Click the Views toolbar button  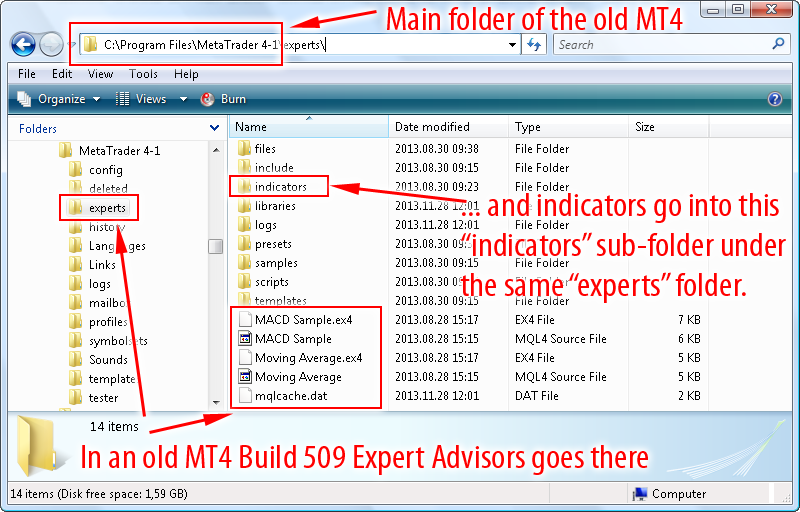pyautogui.click(x=141, y=99)
